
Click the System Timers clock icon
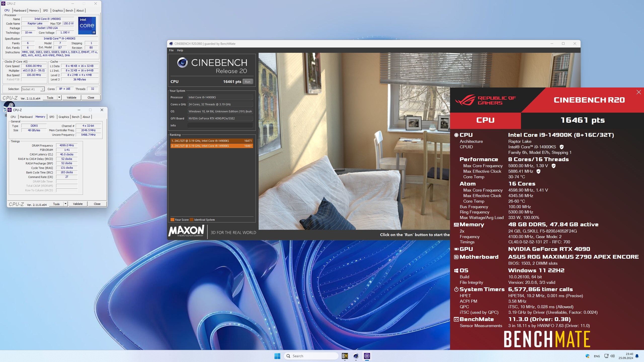(x=456, y=289)
